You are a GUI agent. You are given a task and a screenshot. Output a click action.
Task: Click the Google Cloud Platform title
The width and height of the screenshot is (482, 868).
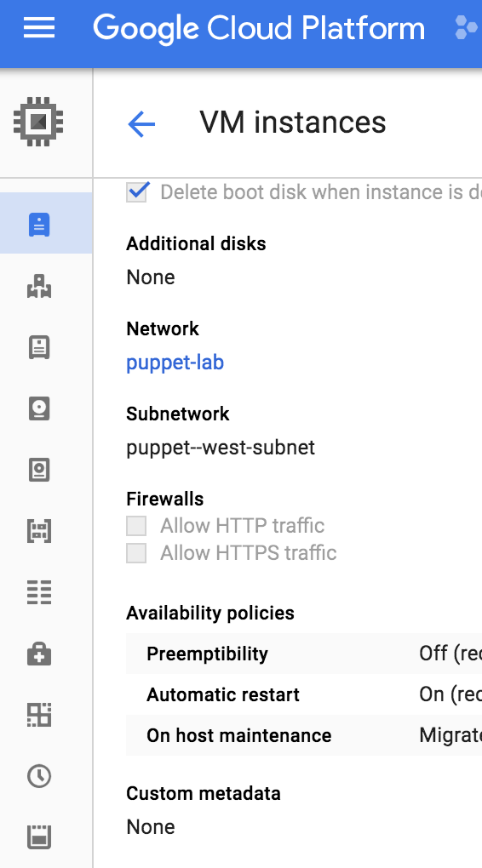[259, 28]
